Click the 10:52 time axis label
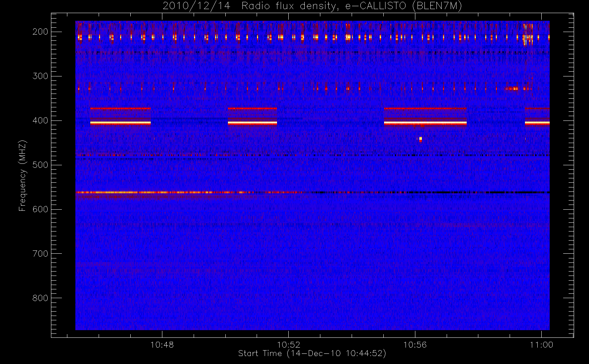 (x=289, y=345)
